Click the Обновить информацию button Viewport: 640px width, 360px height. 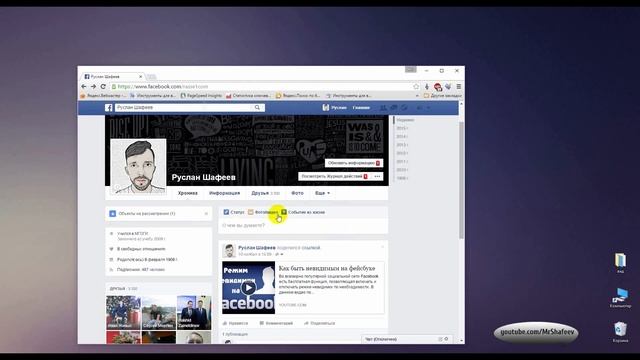[x=353, y=163]
